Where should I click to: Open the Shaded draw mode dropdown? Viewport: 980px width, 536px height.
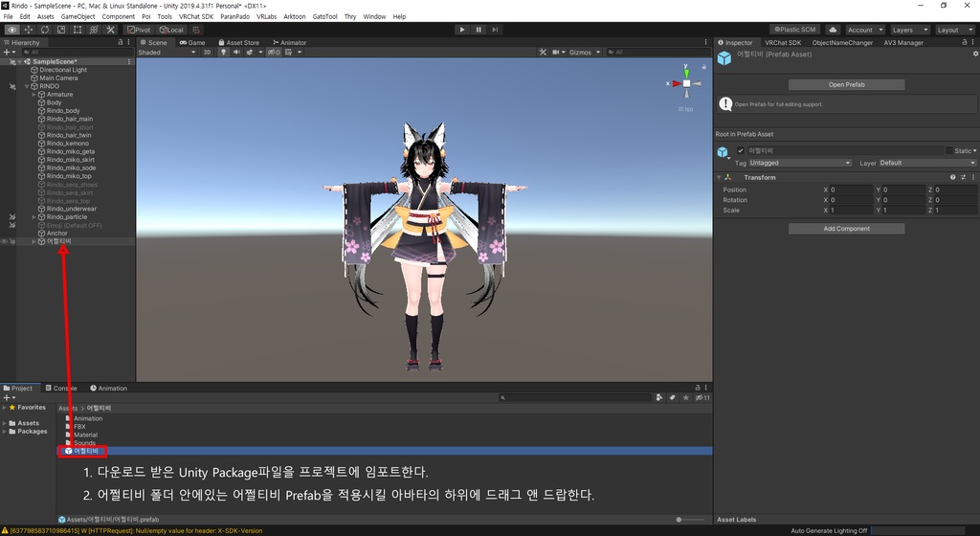[x=167, y=52]
